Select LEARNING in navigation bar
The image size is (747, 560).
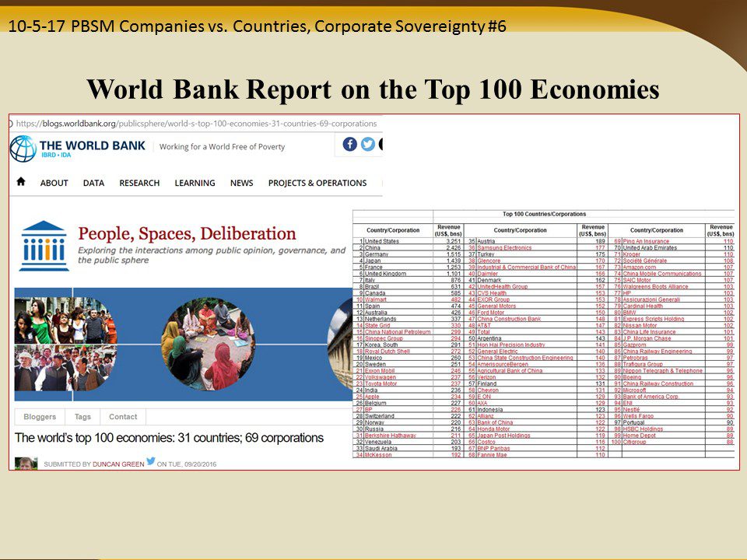point(195,183)
